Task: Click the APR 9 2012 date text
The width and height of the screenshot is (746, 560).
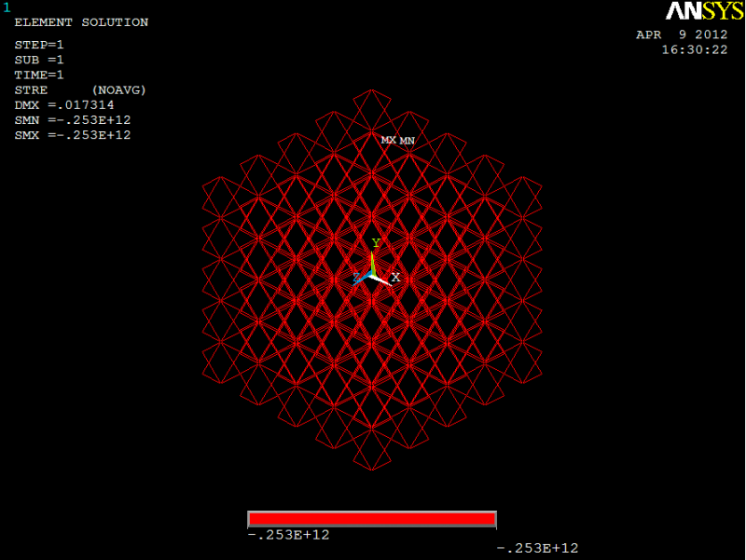Action: click(x=682, y=34)
